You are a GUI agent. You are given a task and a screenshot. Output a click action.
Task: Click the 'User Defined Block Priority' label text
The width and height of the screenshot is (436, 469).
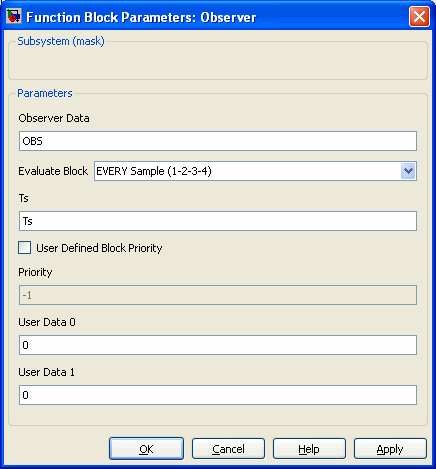tap(99, 248)
